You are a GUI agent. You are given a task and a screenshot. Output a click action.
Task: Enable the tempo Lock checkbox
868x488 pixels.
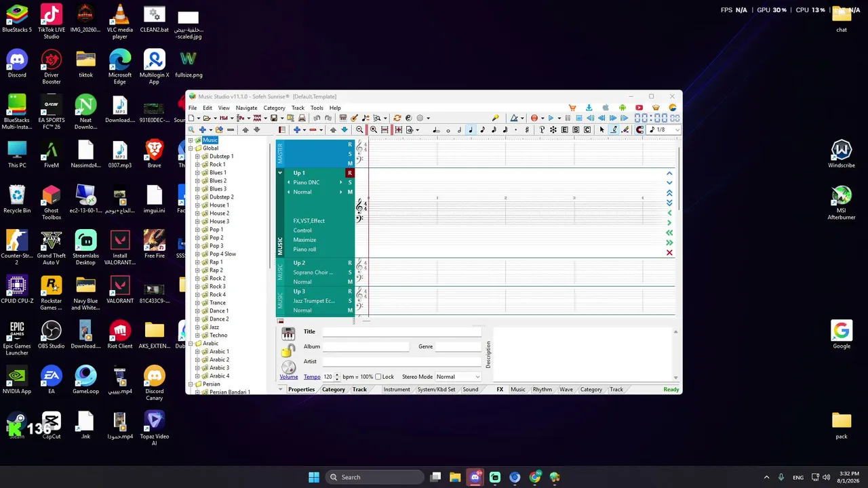point(378,377)
